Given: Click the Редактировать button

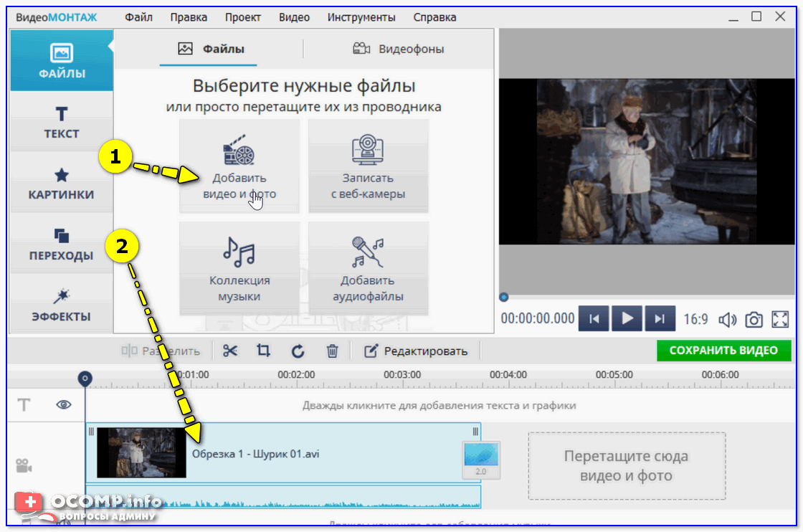Looking at the screenshot, I should pos(416,351).
